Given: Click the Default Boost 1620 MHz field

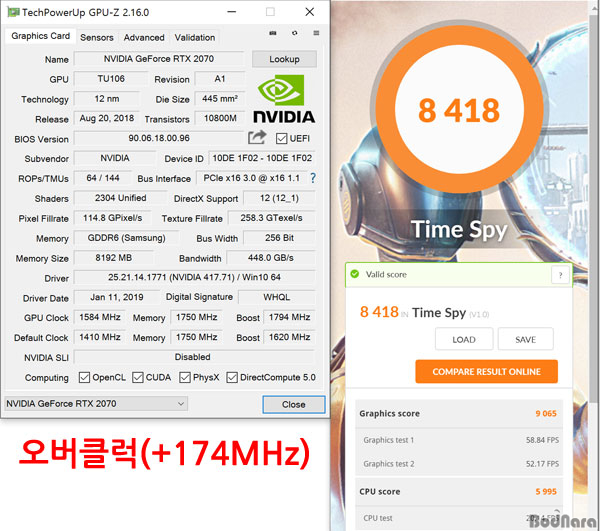Looking at the screenshot, I should [289, 337].
